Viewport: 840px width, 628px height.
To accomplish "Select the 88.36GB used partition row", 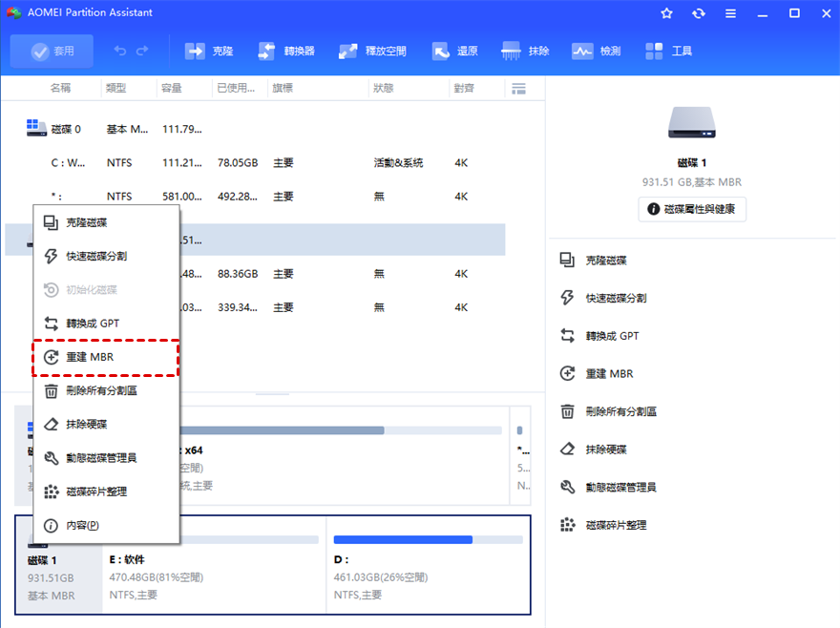I will [342, 274].
